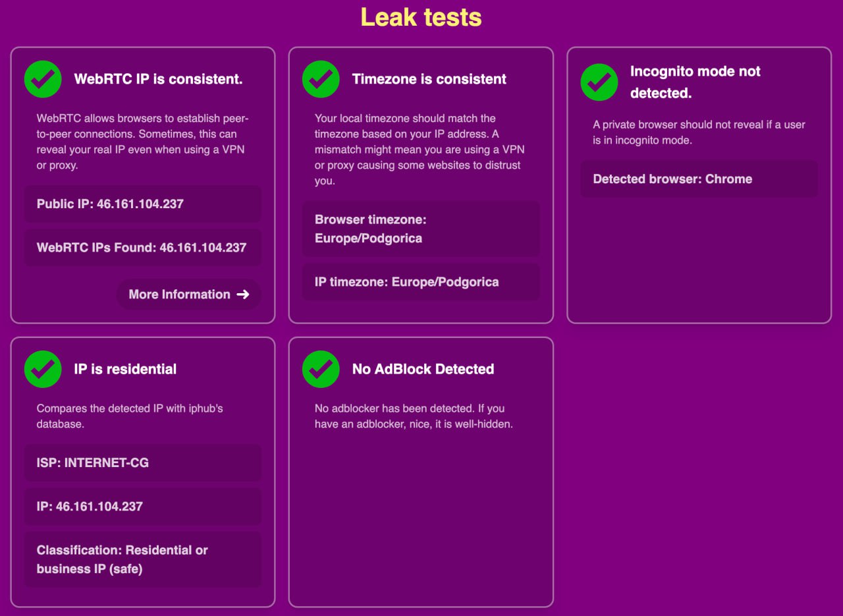This screenshot has width=843, height=616.
Task: Click the IP is residential checkmark icon
Action: coord(43,369)
